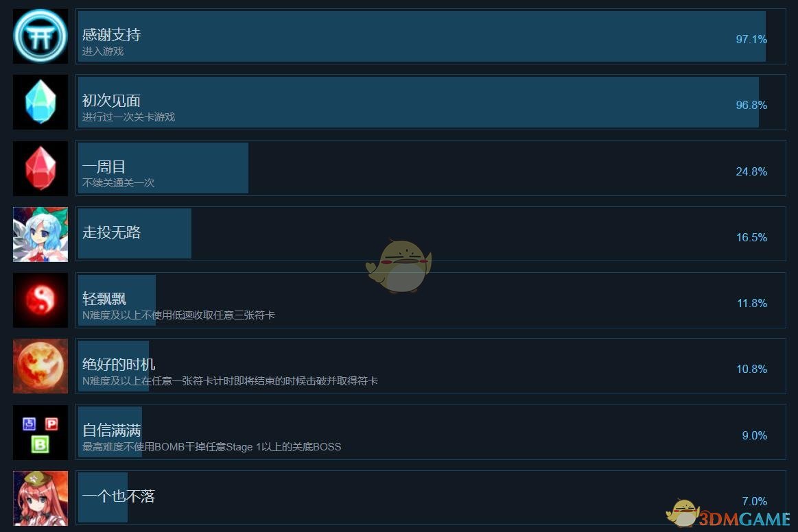Click the 轻飘飘 achievement title
The image size is (798, 532).
(x=104, y=298)
